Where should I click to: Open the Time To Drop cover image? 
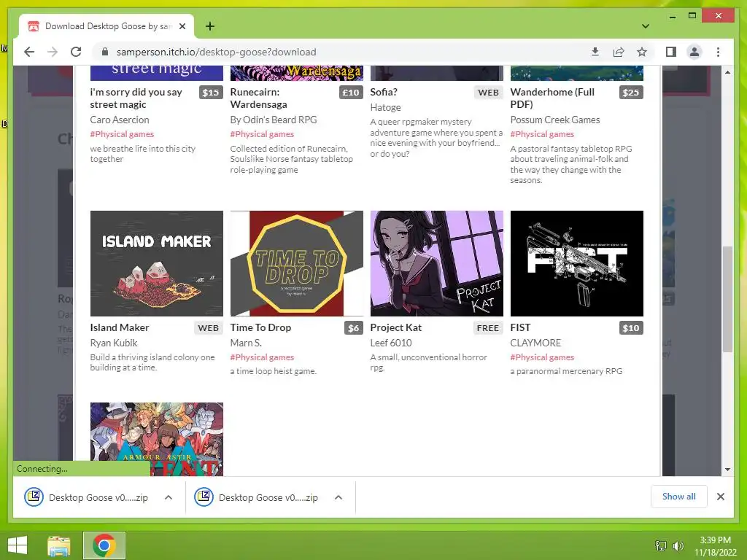(x=296, y=263)
